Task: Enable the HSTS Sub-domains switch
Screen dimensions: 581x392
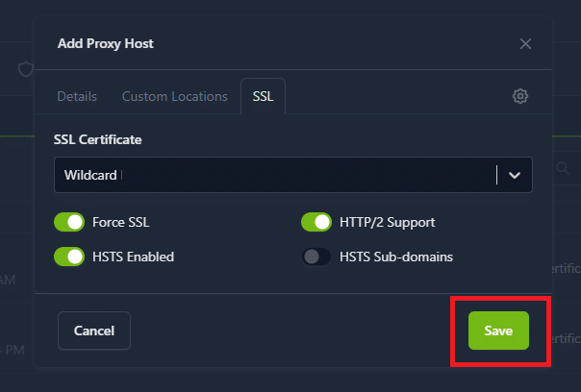Action: pyautogui.click(x=316, y=257)
